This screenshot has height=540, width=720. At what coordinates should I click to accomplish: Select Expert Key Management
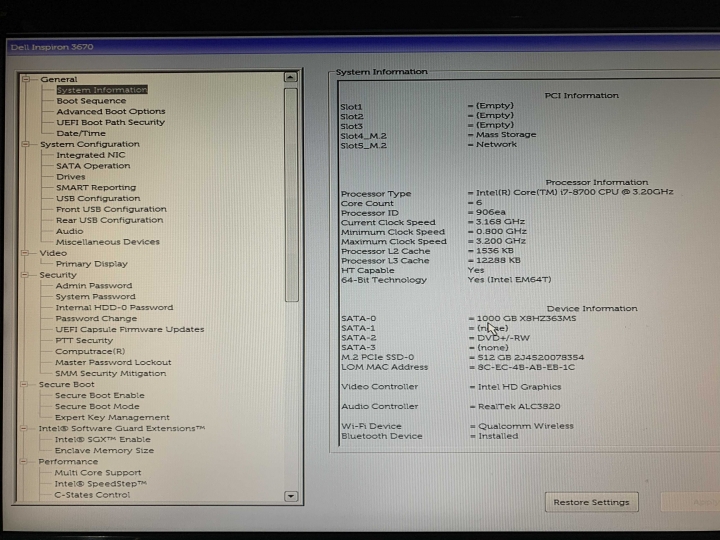click(x=112, y=417)
